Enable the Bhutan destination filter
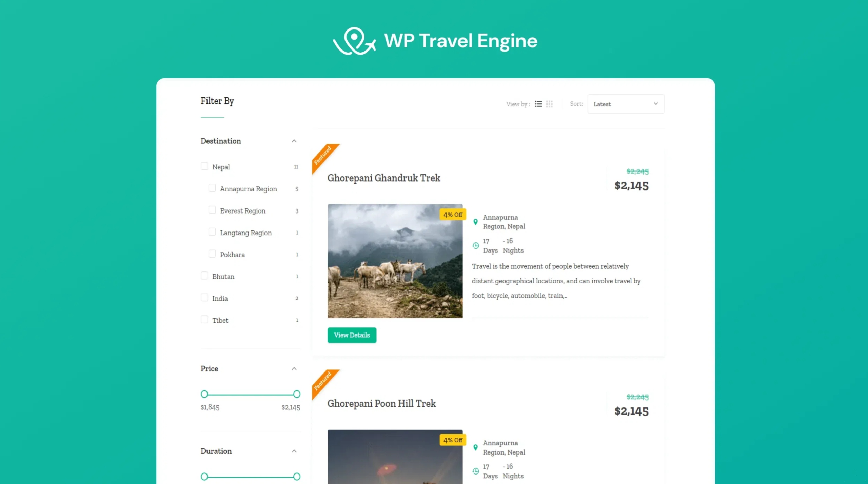This screenshot has height=484, width=868. pos(204,276)
